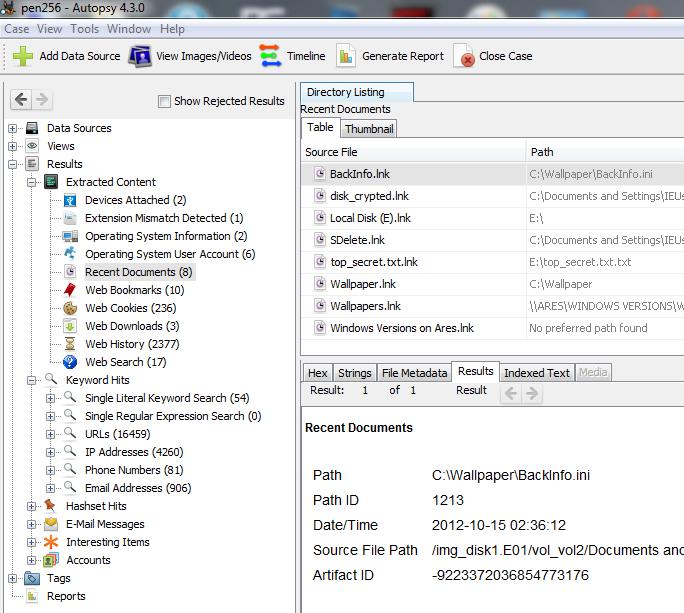Sort by the Source File column header
684x613 pixels.
[x=413, y=152]
